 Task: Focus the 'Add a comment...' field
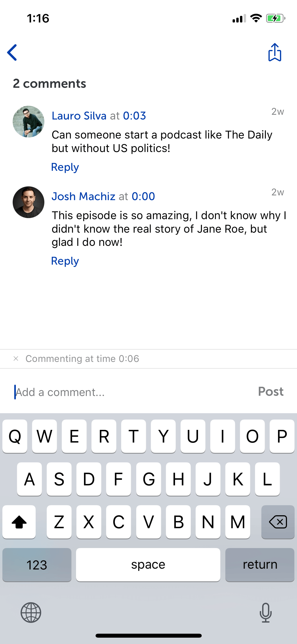(132, 392)
